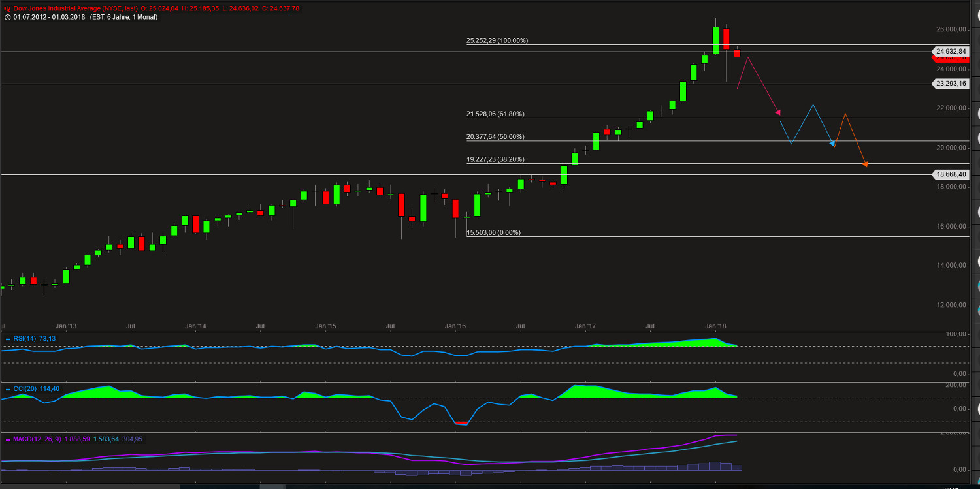Viewport: 980px width, 489px height.
Task: Click the Dow Jones instrument icon in the chart header
Action: click(x=7, y=9)
